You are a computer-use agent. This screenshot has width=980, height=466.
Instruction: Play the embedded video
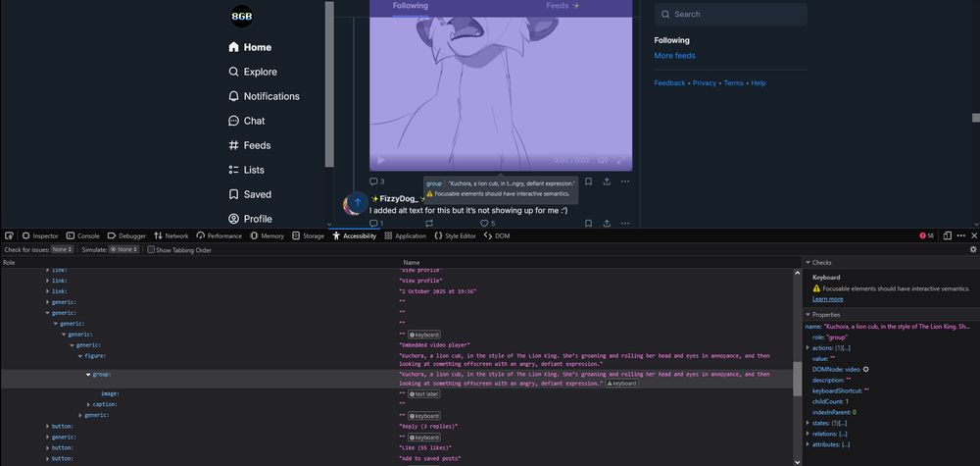[x=381, y=161]
